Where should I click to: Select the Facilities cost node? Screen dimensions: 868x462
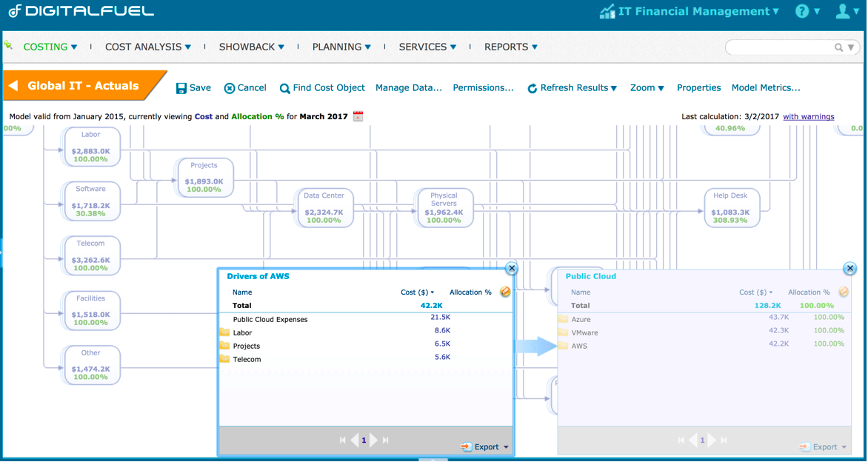coord(91,309)
